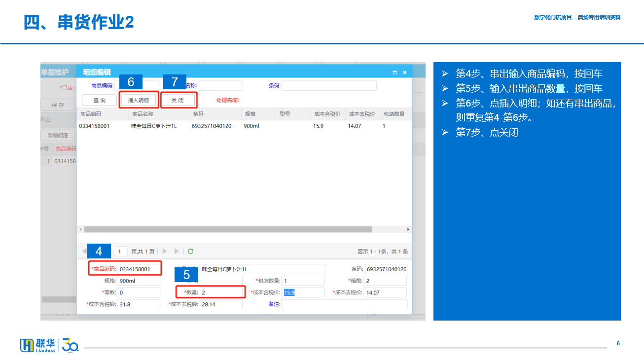Click the 箱数 input field
644x362 pixels.
coord(385,281)
